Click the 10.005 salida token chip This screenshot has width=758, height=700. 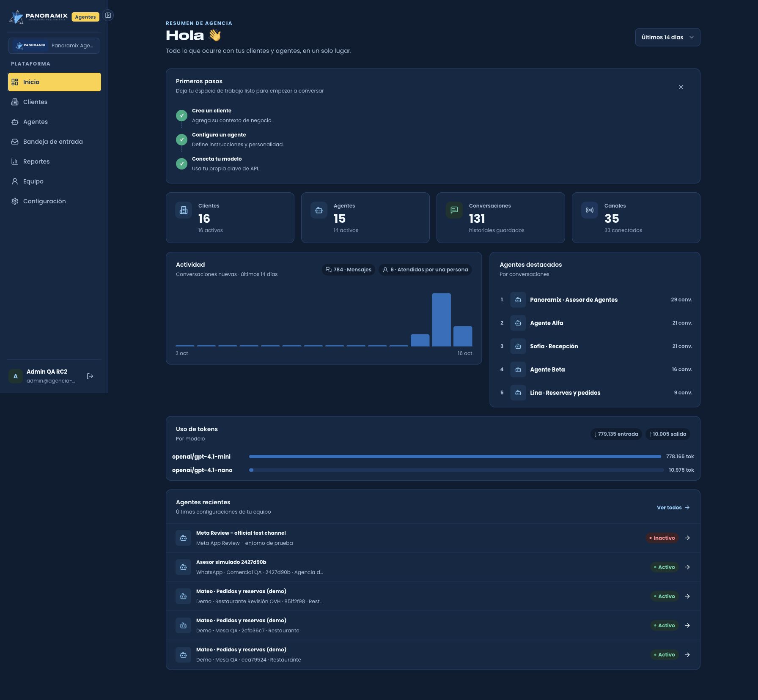click(667, 434)
